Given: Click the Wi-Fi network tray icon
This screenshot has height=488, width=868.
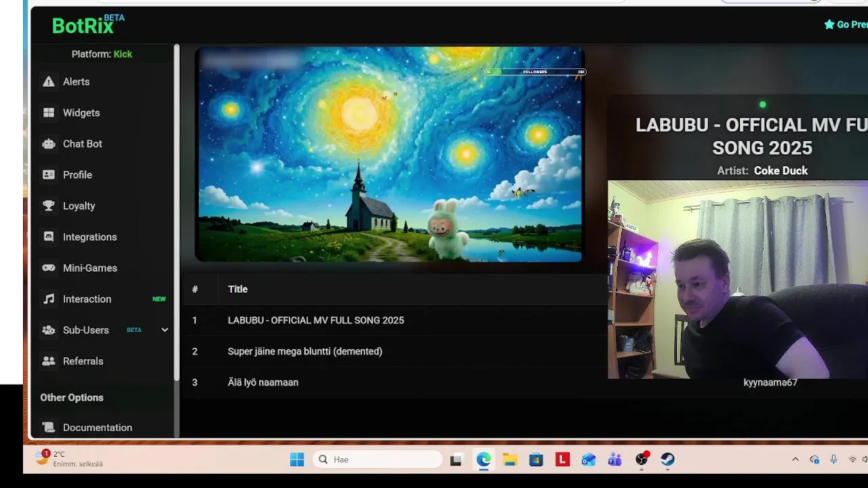Looking at the screenshot, I should click(x=852, y=460).
